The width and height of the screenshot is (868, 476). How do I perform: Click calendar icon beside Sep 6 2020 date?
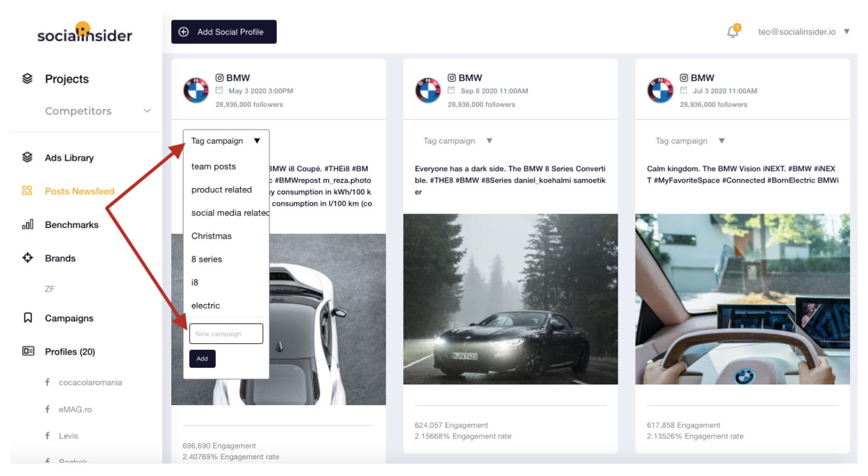pyautogui.click(x=452, y=90)
